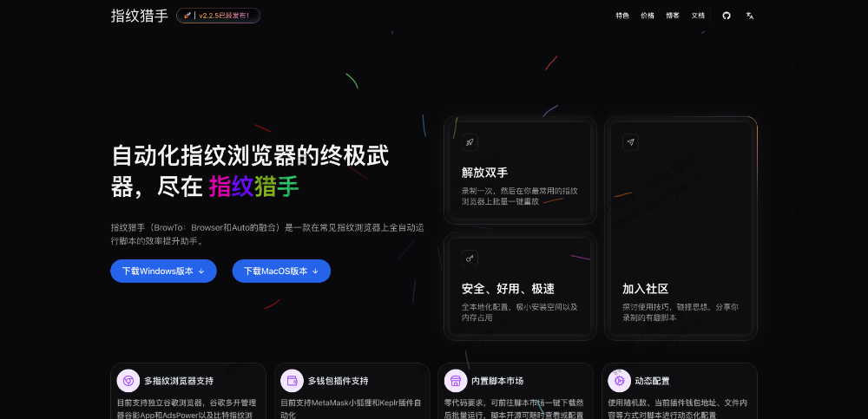Click the store icon beside 内置脚本市场
The height and width of the screenshot is (419, 868).
coord(456,381)
